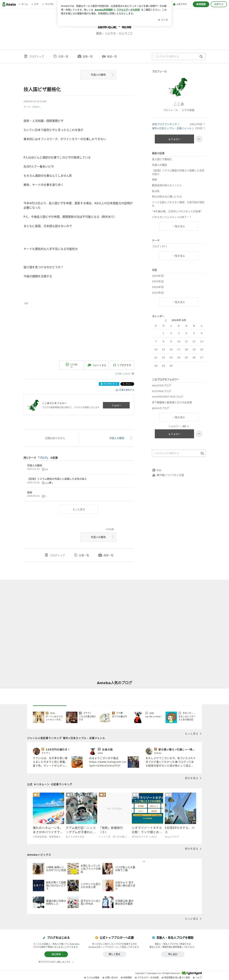Click the 記事を報告する link
This screenshot has width=229, height=980.
coord(125,390)
